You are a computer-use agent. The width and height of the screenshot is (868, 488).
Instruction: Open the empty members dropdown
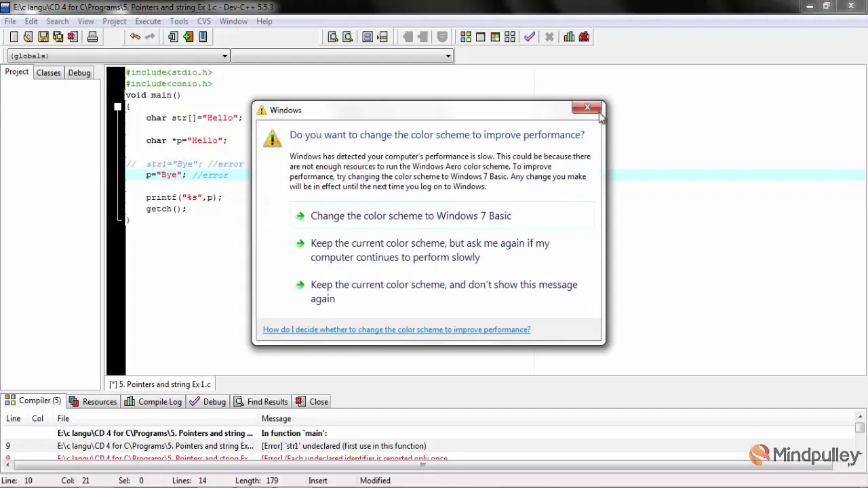tap(342, 56)
